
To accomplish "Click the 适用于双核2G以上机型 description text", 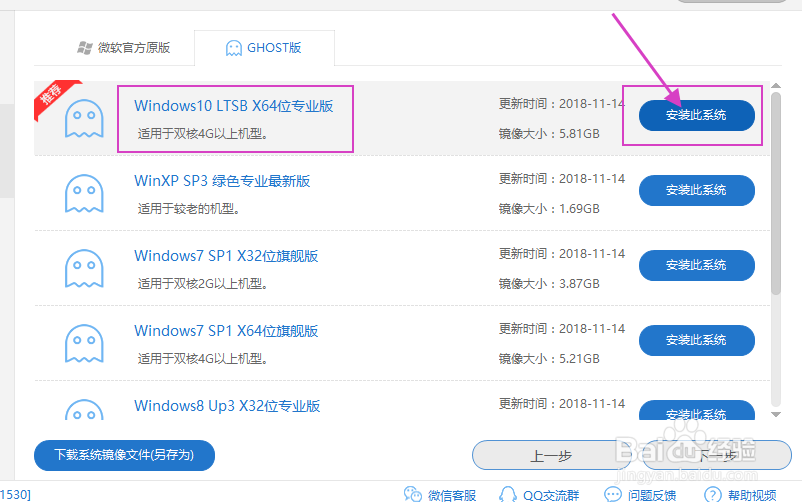I will point(203,284).
